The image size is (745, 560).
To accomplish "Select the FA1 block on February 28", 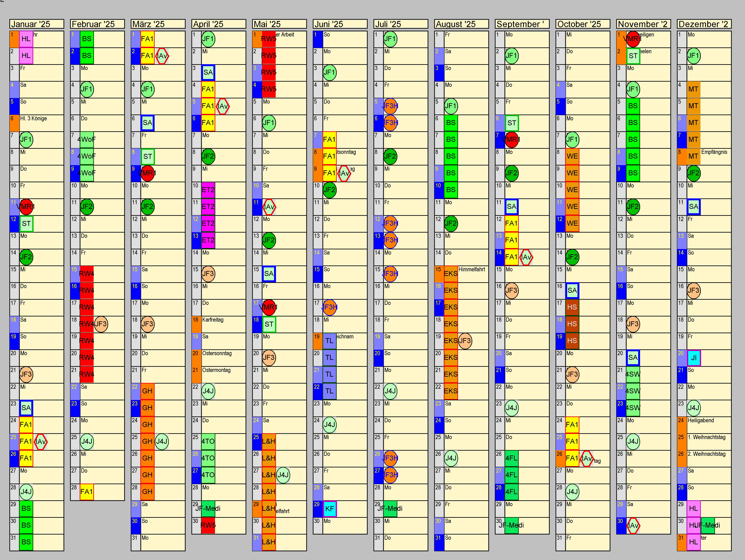I will coord(87,492).
